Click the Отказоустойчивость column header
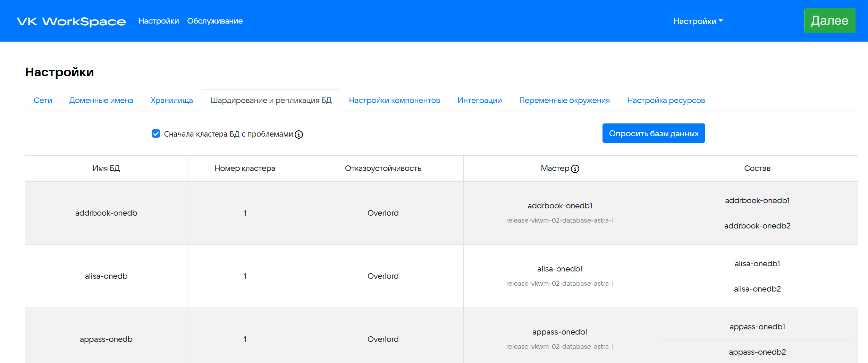The image size is (868, 363). [x=383, y=168]
